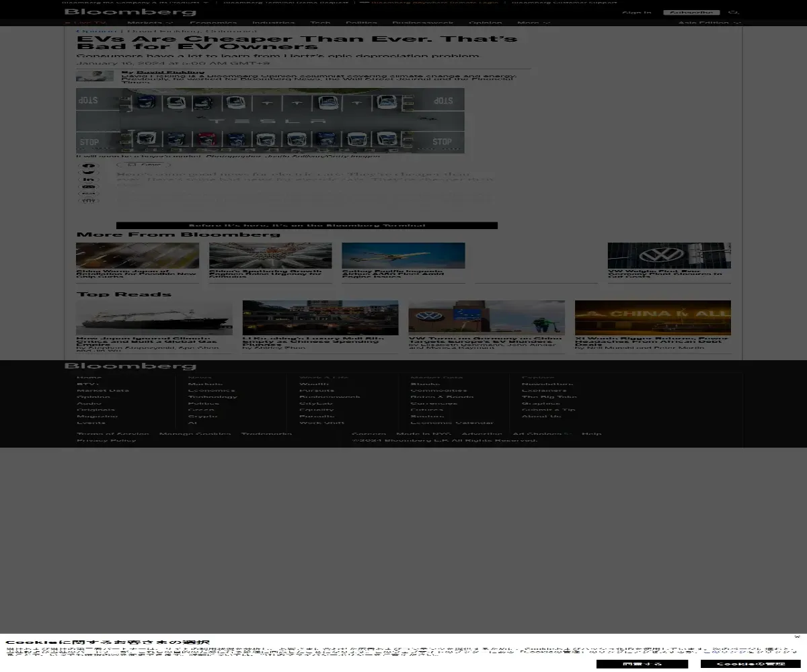807x672 pixels.
Task: Click the Opinion category link above the headline
Action: pos(95,31)
